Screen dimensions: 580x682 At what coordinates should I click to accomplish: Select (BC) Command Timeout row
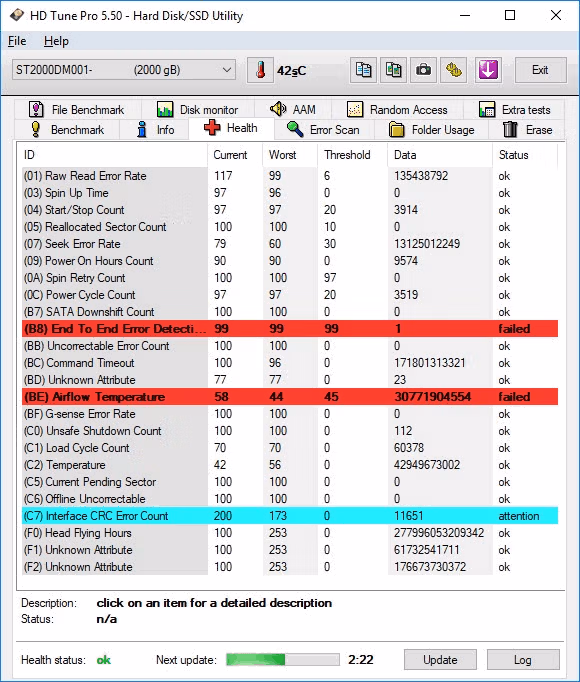(x=290, y=363)
